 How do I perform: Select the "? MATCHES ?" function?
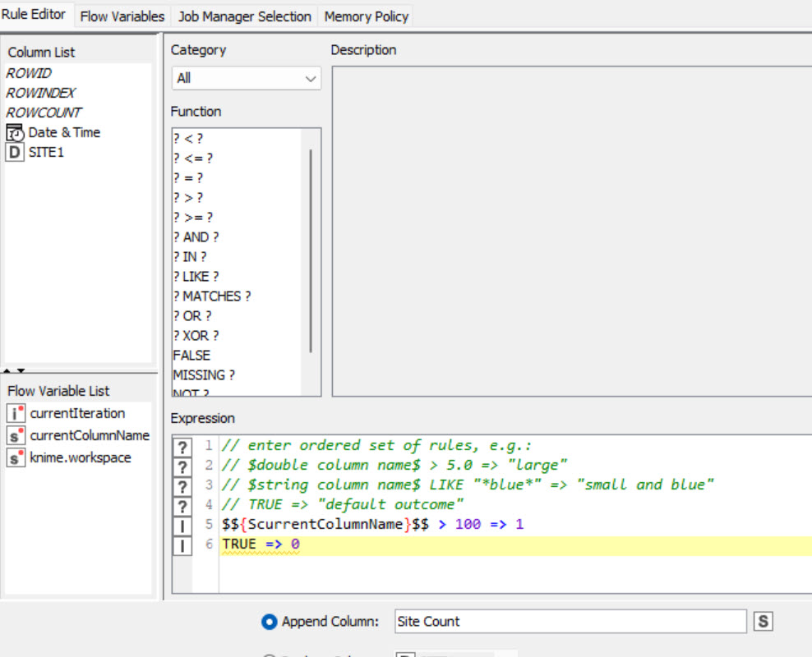pos(212,296)
